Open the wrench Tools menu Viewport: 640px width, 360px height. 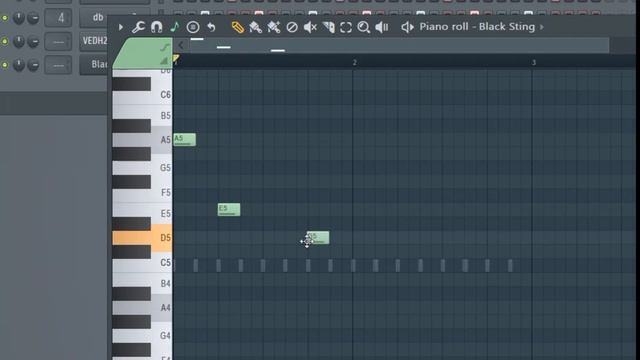tap(138, 27)
